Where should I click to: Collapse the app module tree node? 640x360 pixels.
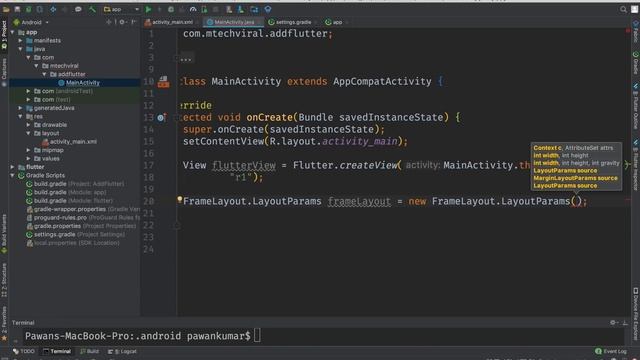pos(13,32)
